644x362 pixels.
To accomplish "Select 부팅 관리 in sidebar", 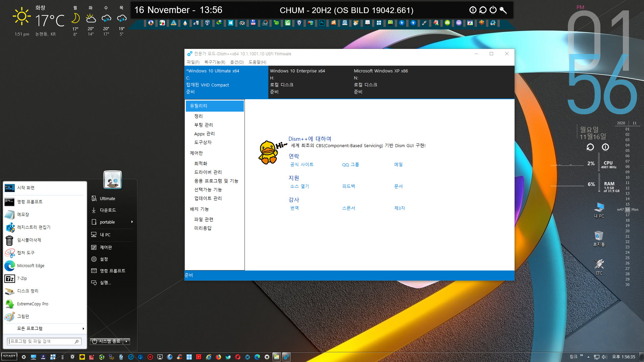I will coord(204,125).
